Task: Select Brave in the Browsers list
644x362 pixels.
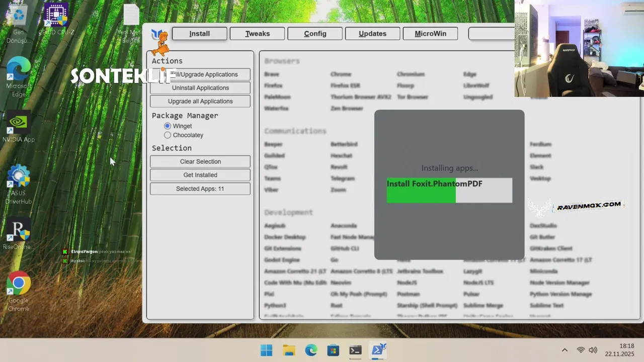Action: point(272,74)
